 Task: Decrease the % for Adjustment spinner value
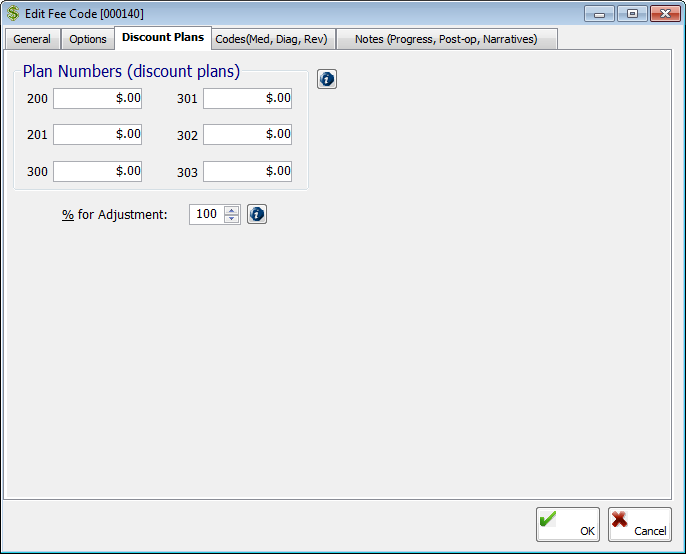click(232, 219)
